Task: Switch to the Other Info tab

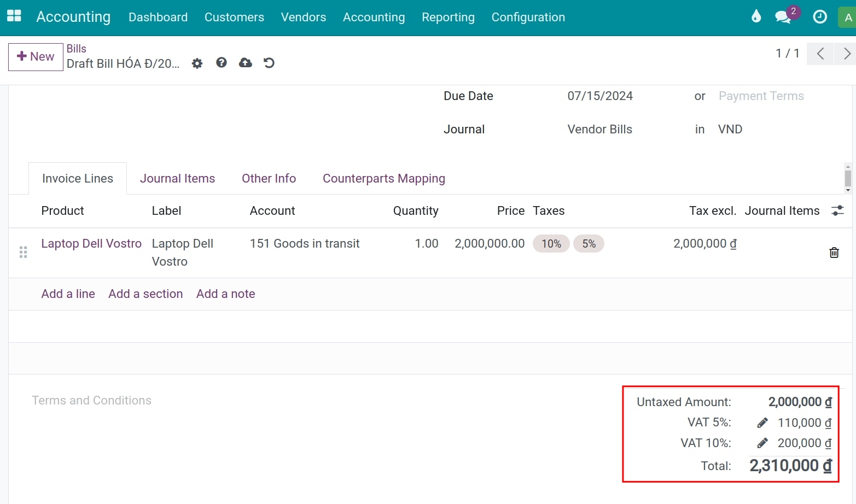Action: 269,178
